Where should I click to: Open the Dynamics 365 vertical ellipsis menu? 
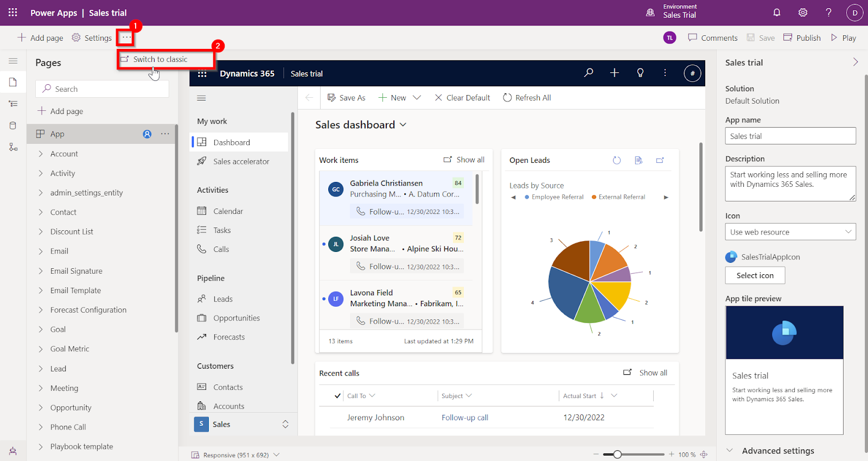tap(665, 73)
